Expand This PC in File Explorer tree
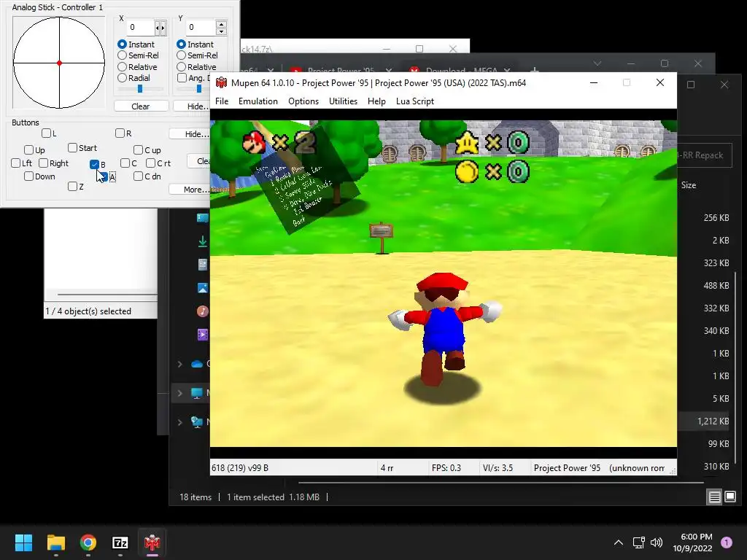 pyautogui.click(x=180, y=393)
